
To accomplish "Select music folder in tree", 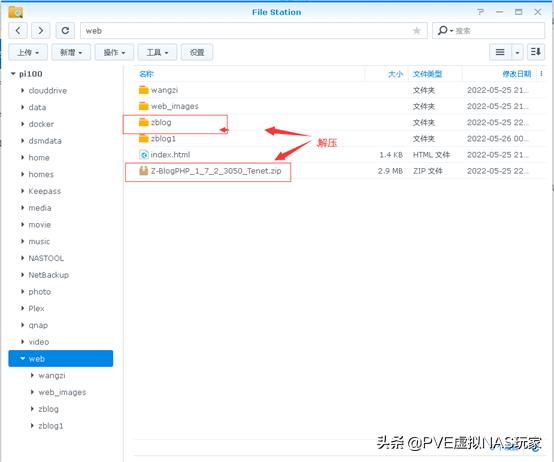I will click(39, 241).
